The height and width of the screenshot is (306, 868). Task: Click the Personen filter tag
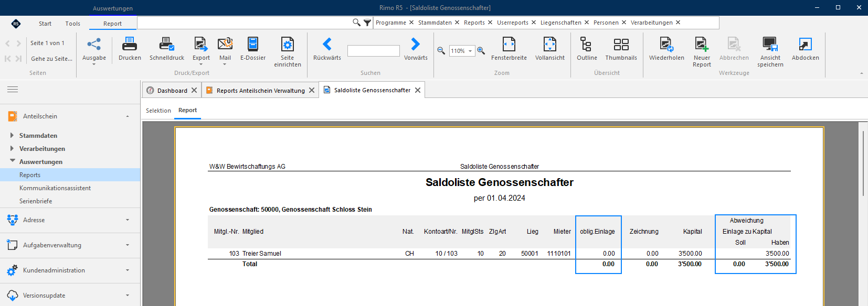(x=606, y=23)
